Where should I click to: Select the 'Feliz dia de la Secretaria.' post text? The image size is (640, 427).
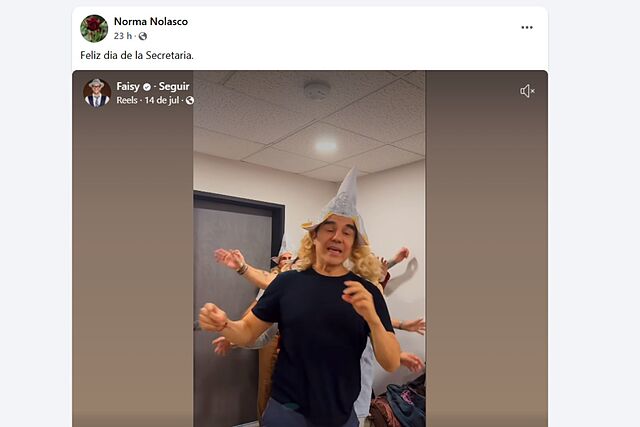pyautogui.click(x=137, y=56)
